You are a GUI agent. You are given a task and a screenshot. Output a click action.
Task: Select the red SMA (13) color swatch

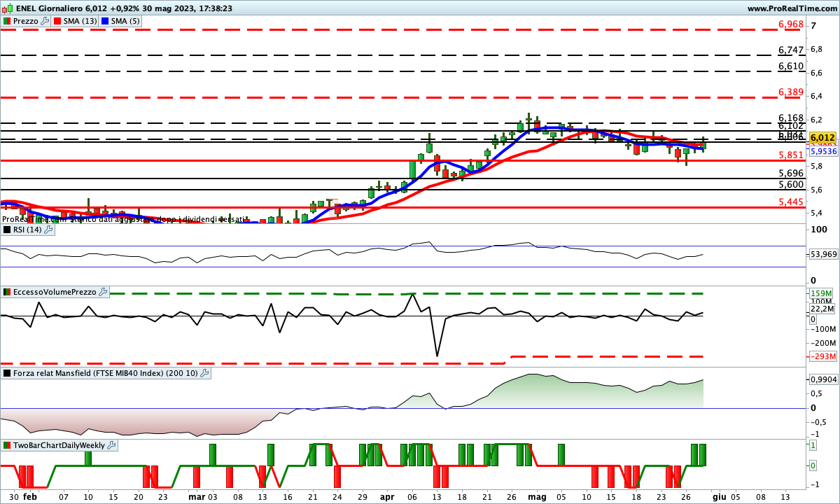(57, 21)
